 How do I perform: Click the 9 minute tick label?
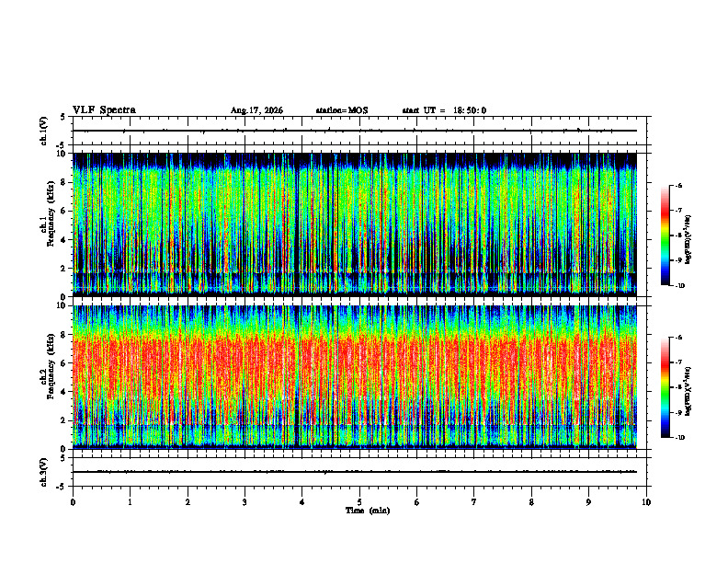click(x=588, y=502)
